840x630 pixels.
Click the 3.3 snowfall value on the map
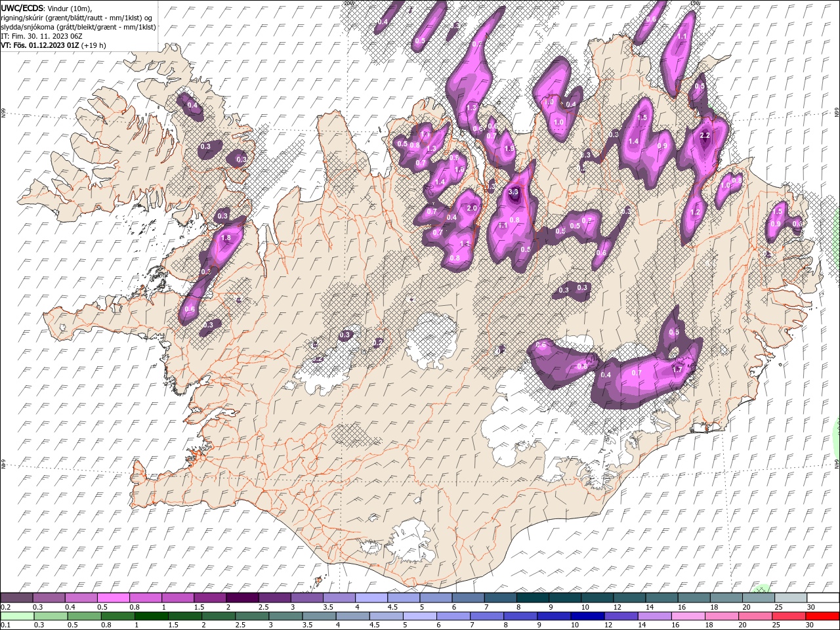tap(514, 192)
